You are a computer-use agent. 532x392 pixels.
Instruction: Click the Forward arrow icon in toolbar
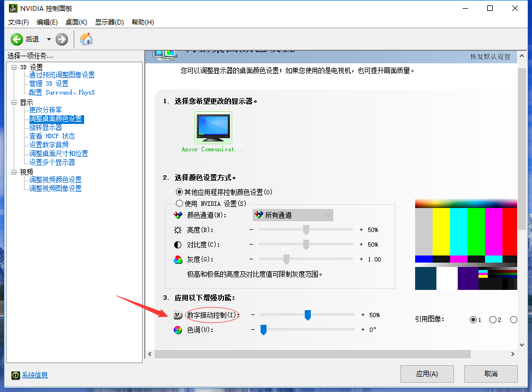coord(62,39)
